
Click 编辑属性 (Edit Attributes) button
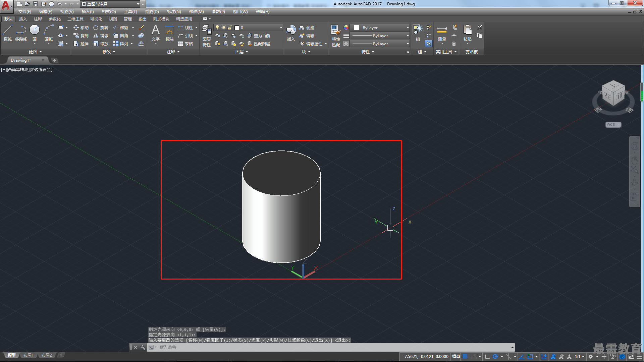[311, 44]
